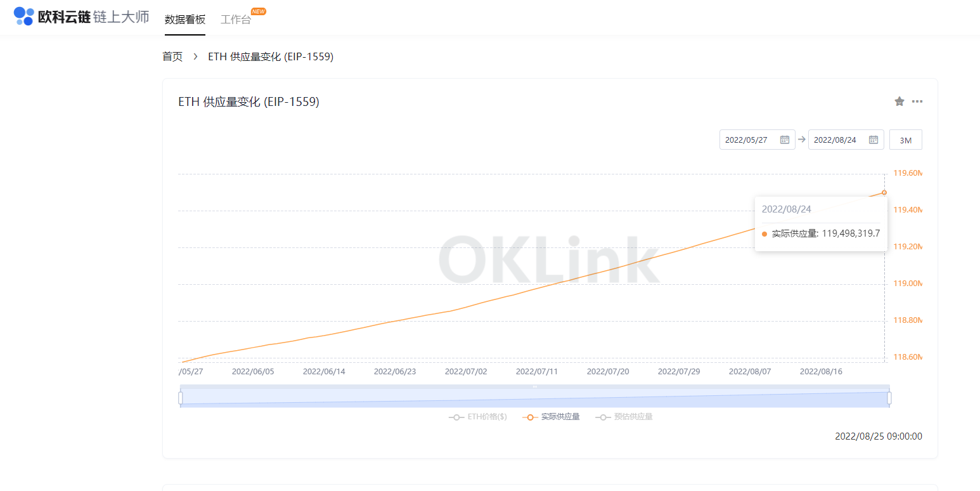This screenshot has height=491, width=980.
Task: Toggle ETH价格($) legend series
Action: coord(478,417)
